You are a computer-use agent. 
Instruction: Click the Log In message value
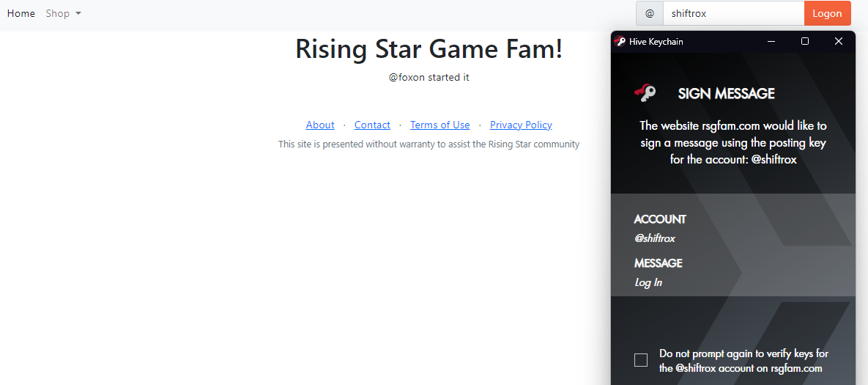pos(648,282)
